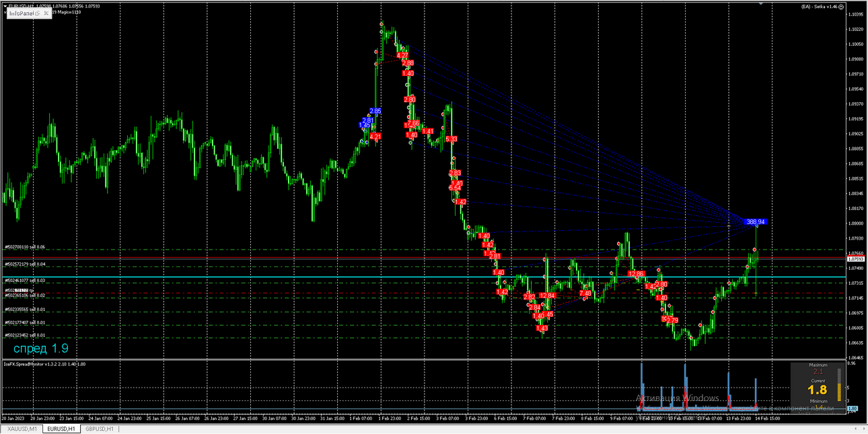Select order label #502461077 sell 0.03
Screen dimensions: 868x434
coord(25,280)
